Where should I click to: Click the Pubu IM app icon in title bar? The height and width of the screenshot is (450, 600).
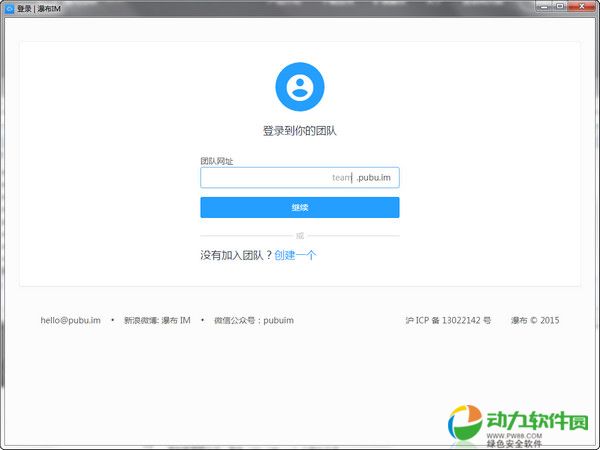coord(8,8)
